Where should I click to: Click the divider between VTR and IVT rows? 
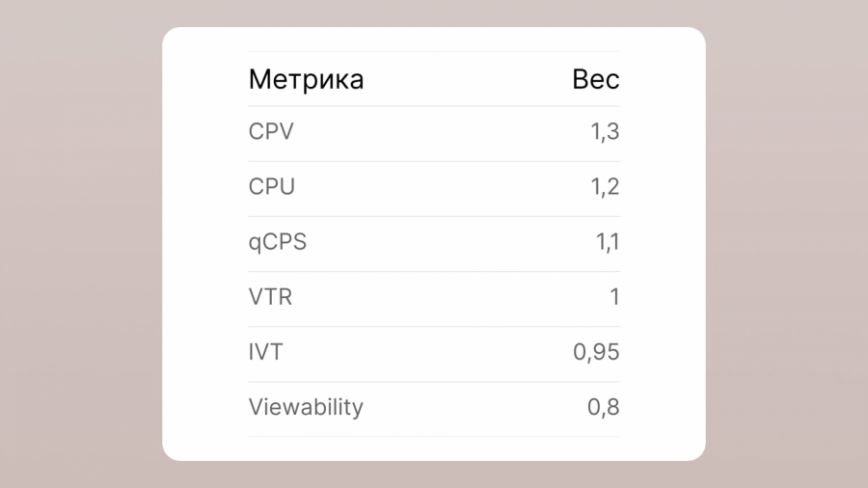pos(434,327)
